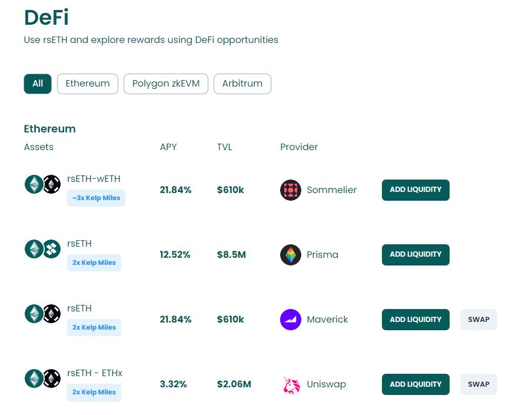Add liquidity to the Sommelier pool

[x=415, y=190]
